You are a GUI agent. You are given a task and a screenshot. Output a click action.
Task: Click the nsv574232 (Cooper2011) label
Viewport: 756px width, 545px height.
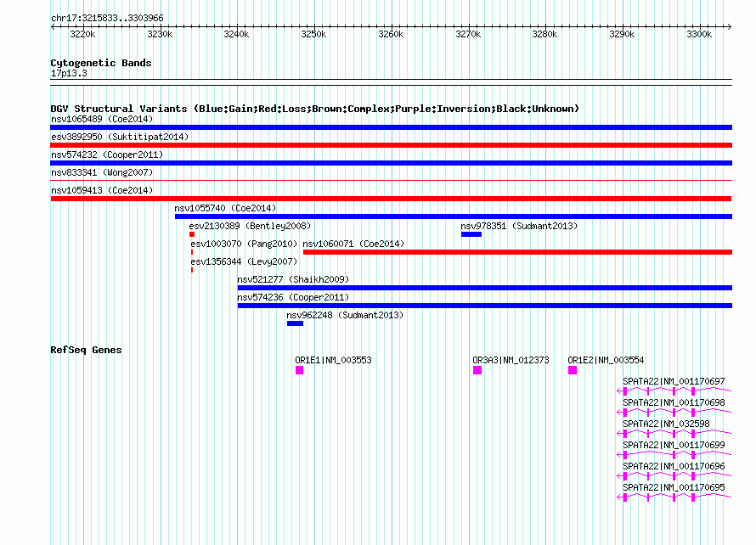(107, 155)
